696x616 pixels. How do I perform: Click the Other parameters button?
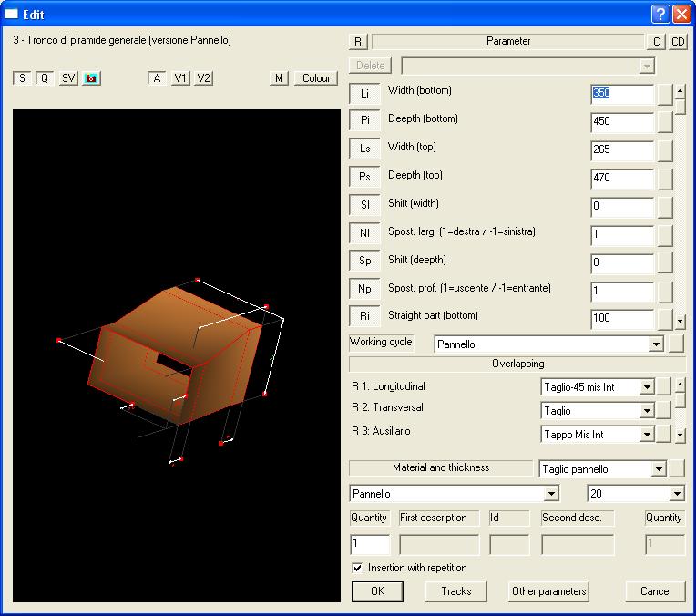coord(549,591)
